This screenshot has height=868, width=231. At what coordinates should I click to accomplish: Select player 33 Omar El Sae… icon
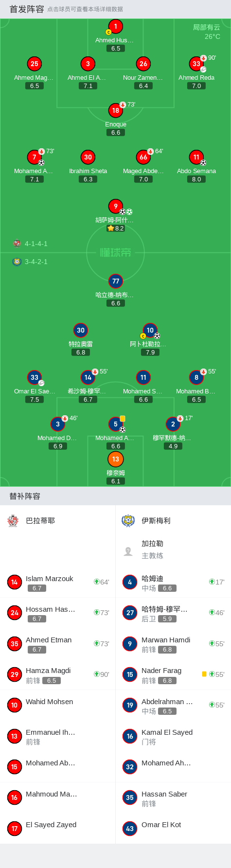[x=35, y=377]
